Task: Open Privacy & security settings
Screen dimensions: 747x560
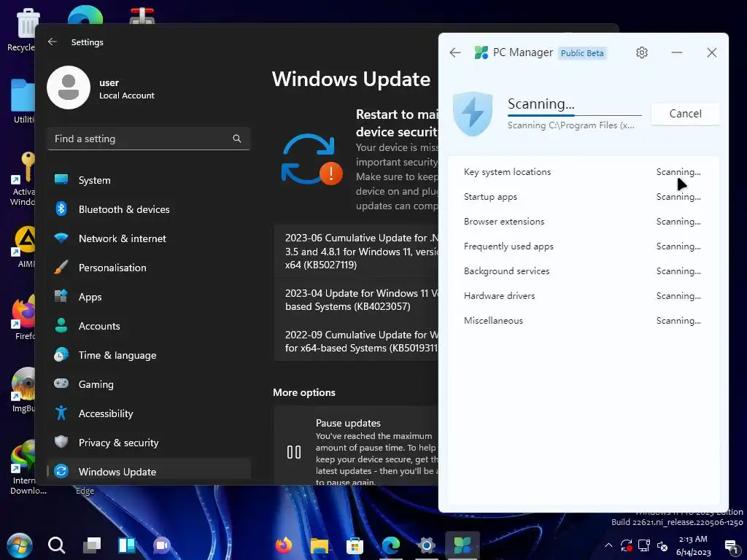Action: 149,443
